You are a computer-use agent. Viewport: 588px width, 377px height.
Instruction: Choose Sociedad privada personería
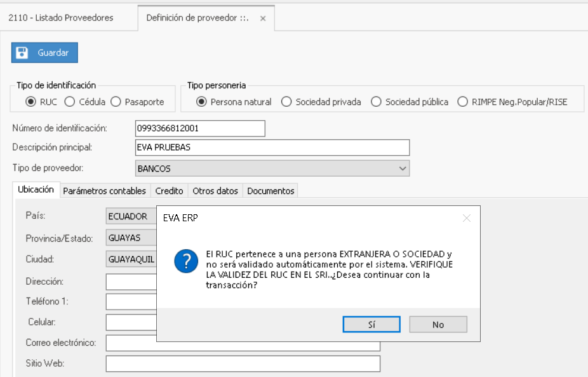pyautogui.click(x=286, y=102)
